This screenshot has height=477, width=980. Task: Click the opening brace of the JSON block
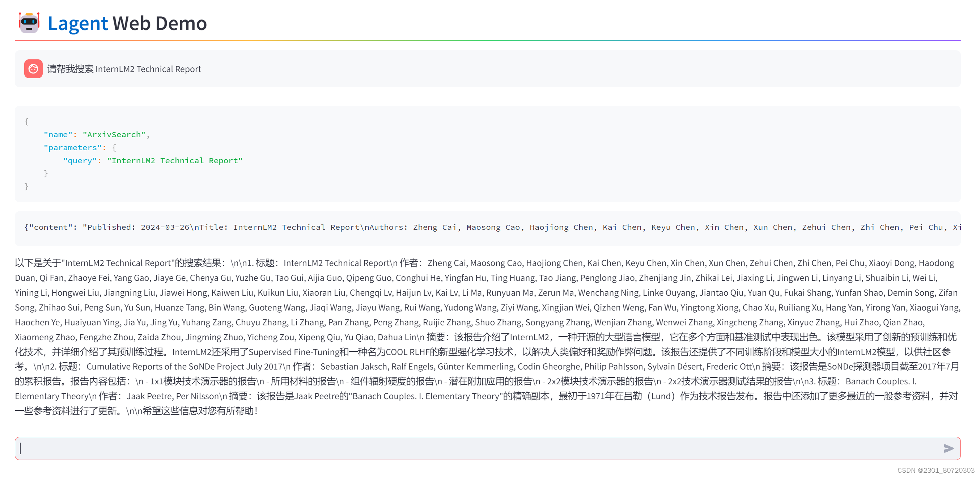[x=26, y=122]
